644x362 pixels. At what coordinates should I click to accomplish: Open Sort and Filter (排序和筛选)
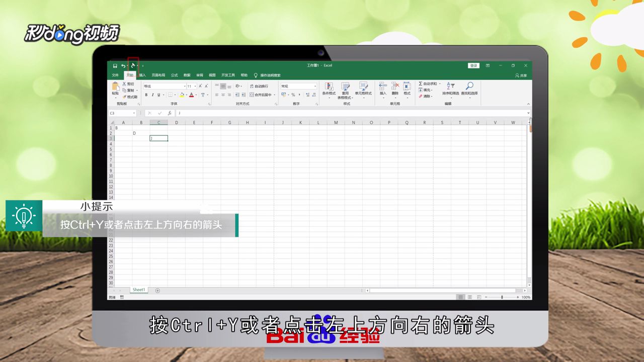pyautogui.click(x=450, y=89)
